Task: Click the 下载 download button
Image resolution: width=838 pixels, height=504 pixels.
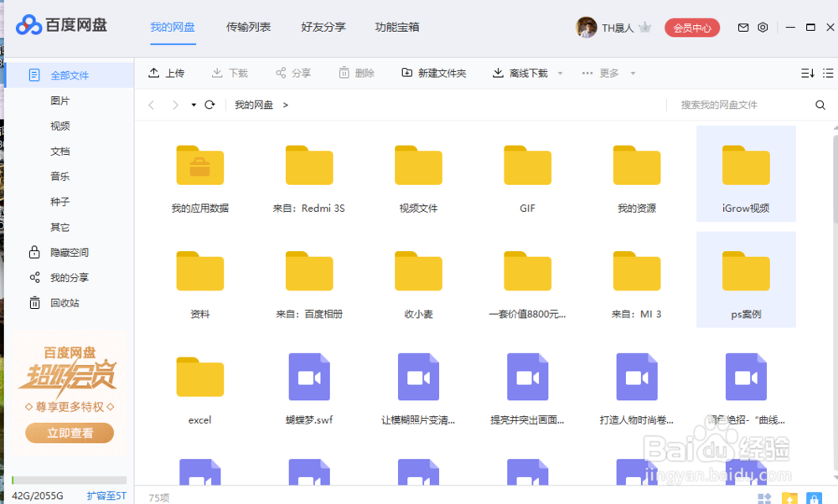Action: (x=230, y=73)
